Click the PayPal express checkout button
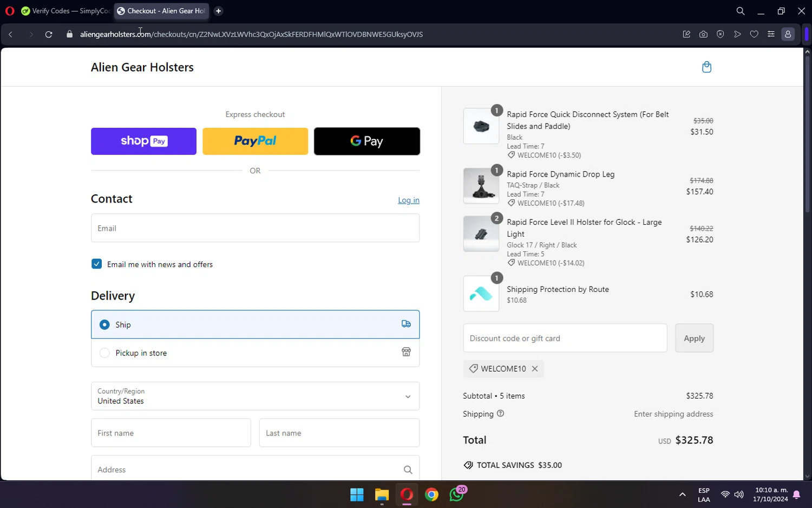Screen dimensions: 812x508 pos(255,141)
